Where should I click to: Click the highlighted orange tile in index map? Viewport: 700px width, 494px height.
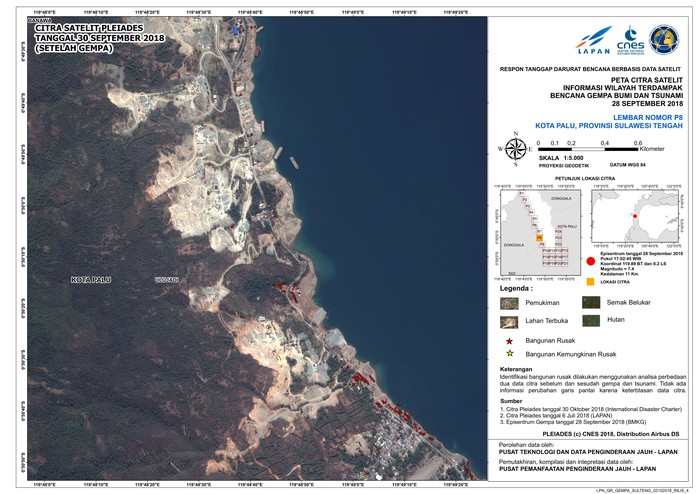[538, 237]
